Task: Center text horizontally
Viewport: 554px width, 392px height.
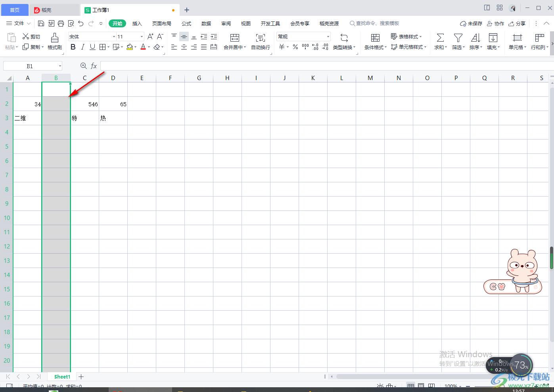Action: pyautogui.click(x=184, y=47)
